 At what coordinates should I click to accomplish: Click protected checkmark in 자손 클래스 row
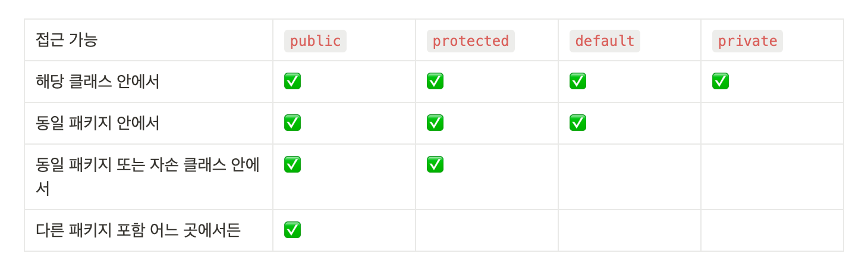[435, 164]
